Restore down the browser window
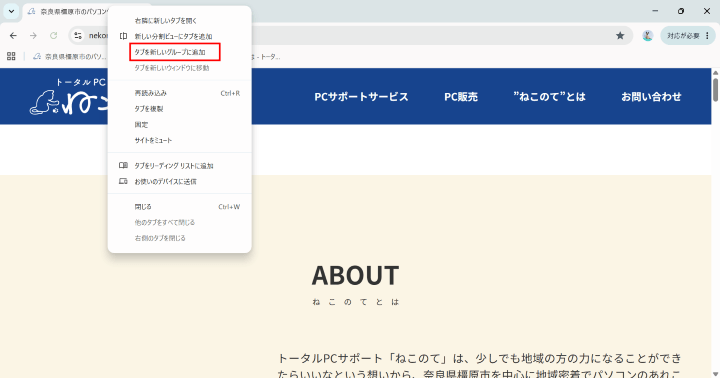 [681, 11]
